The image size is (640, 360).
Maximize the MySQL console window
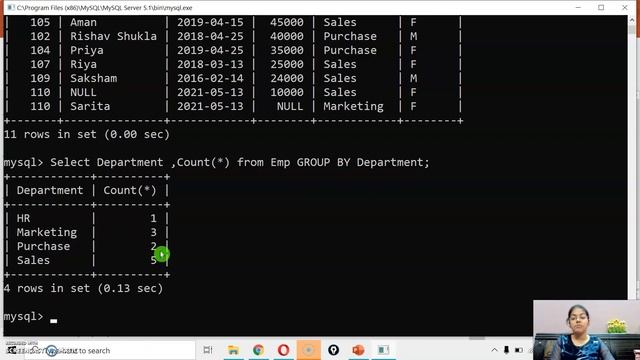601,7
